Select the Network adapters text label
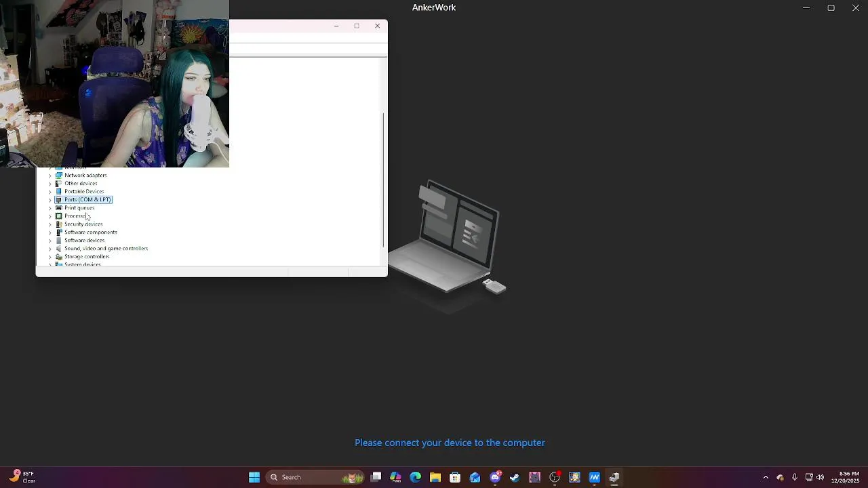Screen dimensions: 868x488 pos(85,176)
